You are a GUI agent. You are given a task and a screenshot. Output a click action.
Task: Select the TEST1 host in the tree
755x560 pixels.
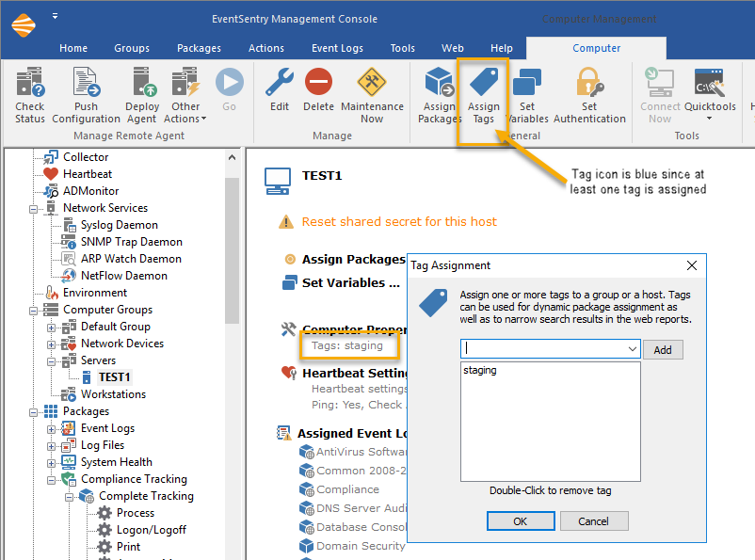pos(114,377)
